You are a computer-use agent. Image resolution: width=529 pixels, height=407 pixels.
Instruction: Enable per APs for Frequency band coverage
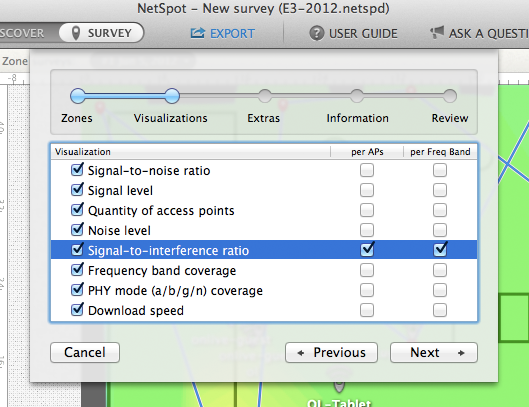[367, 270]
